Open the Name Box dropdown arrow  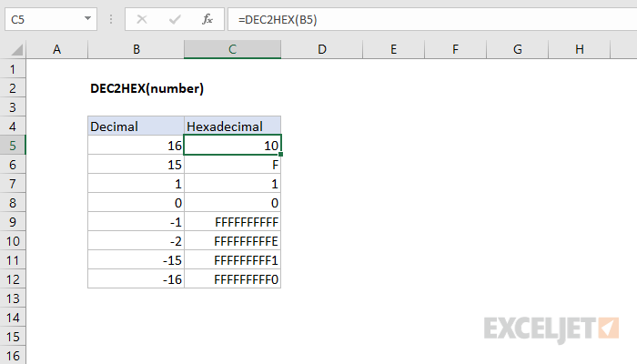(x=87, y=19)
